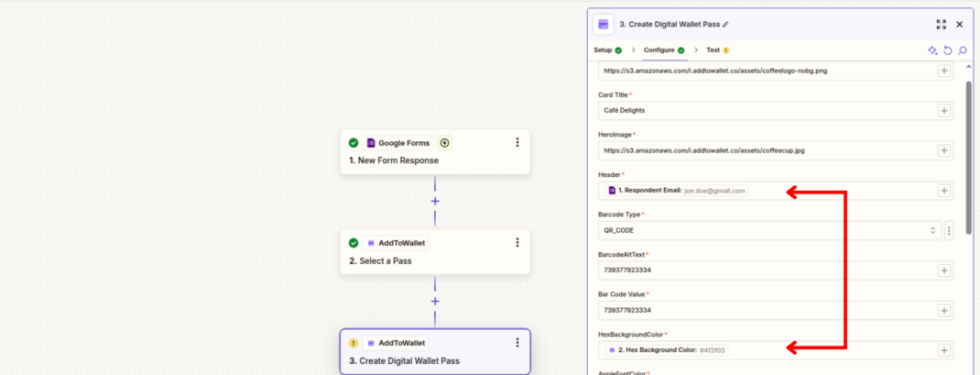980x375 pixels.
Task: Click the BarcodeAltText input field
Action: (x=776, y=270)
